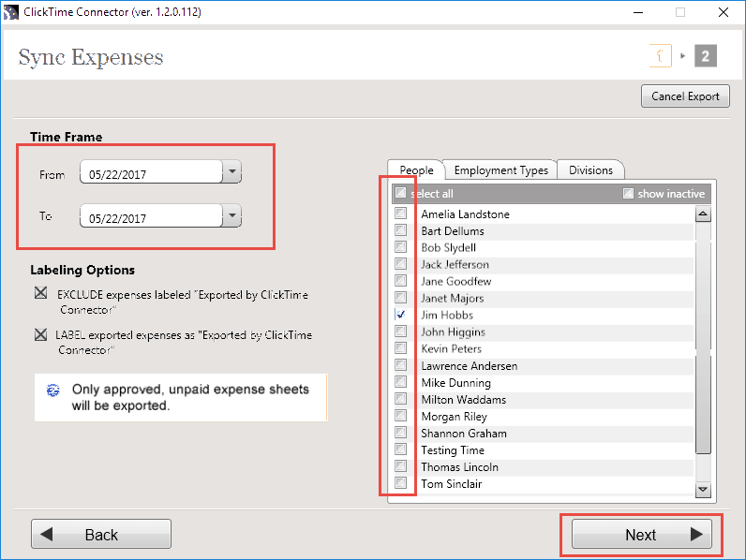Image resolution: width=746 pixels, height=560 pixels.
Task: Click the info sync icon in notice
Action: (x=52, y=391)
